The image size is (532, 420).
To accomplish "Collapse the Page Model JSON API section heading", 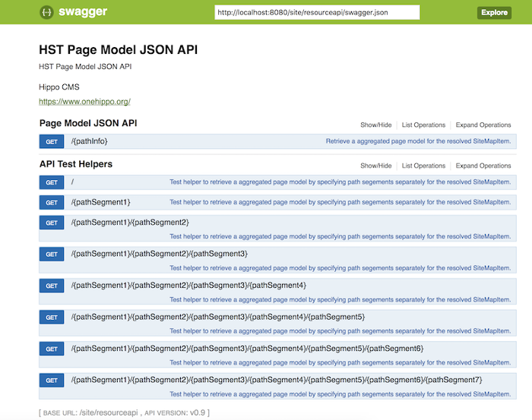I will point(88,123).
